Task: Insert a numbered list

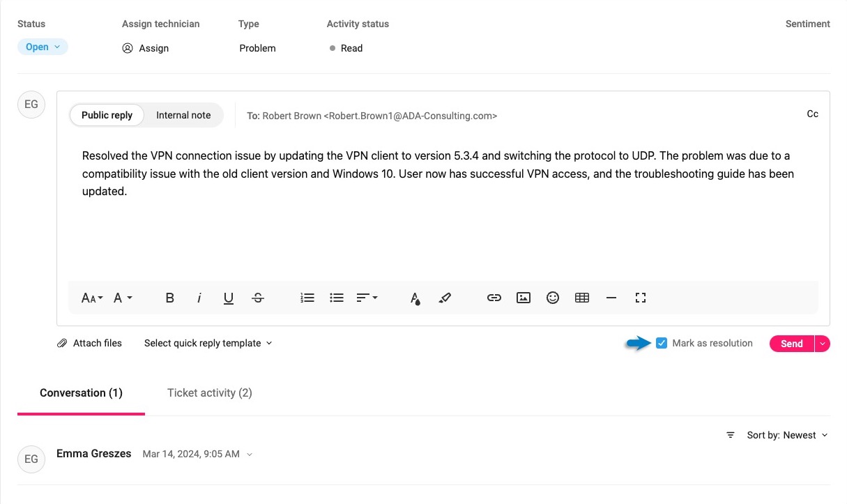Action: click(x=307, y=298)
